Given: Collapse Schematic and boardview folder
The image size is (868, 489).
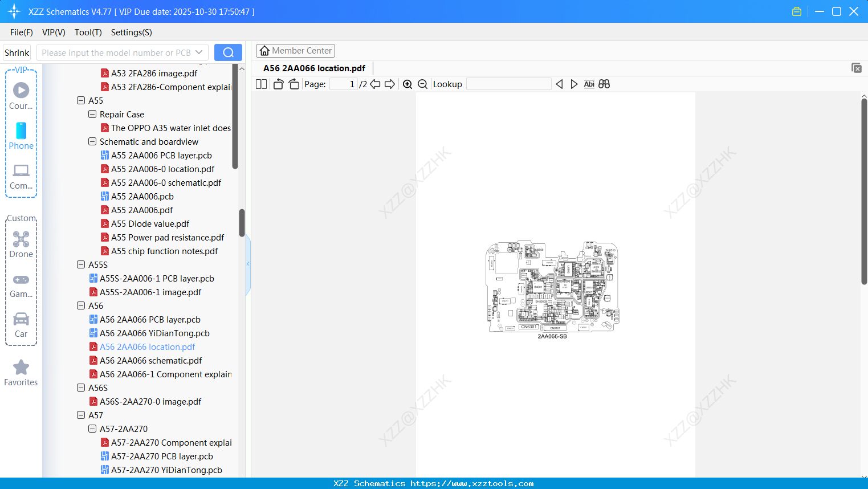Looking at the screenshot, I should coord(92,141).
